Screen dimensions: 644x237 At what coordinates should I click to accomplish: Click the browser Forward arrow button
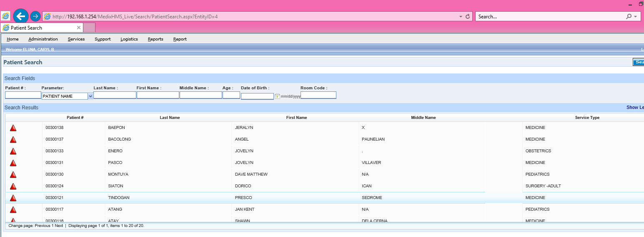coord(35,16)
